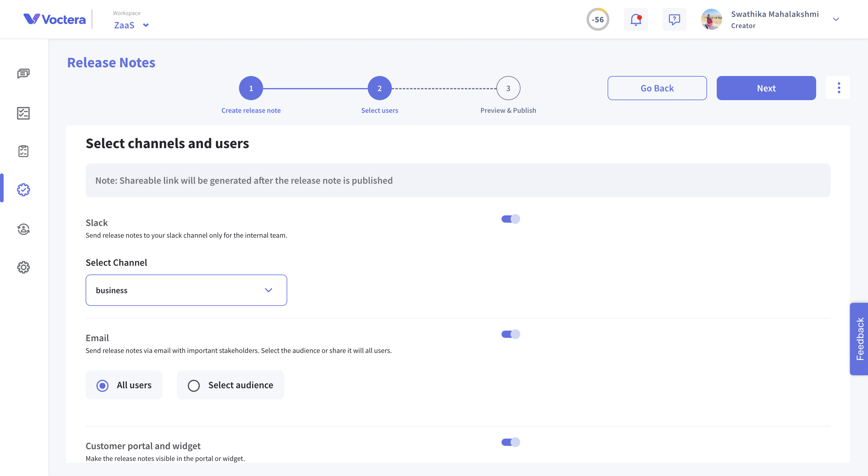Expand the ZaaS workspace dropdown
The height and width of the screenshot is (476, 868).
[131, 25]
